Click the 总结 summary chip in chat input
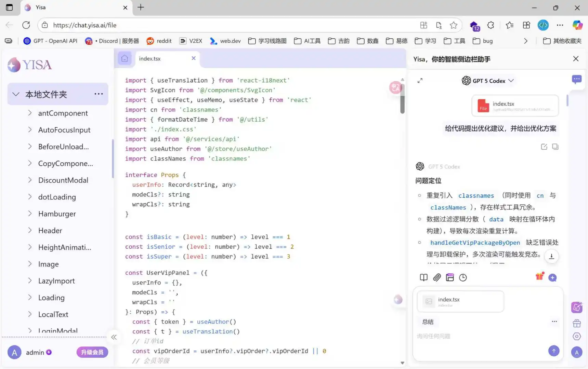The image size is (588, 369). tap(428, 322)
